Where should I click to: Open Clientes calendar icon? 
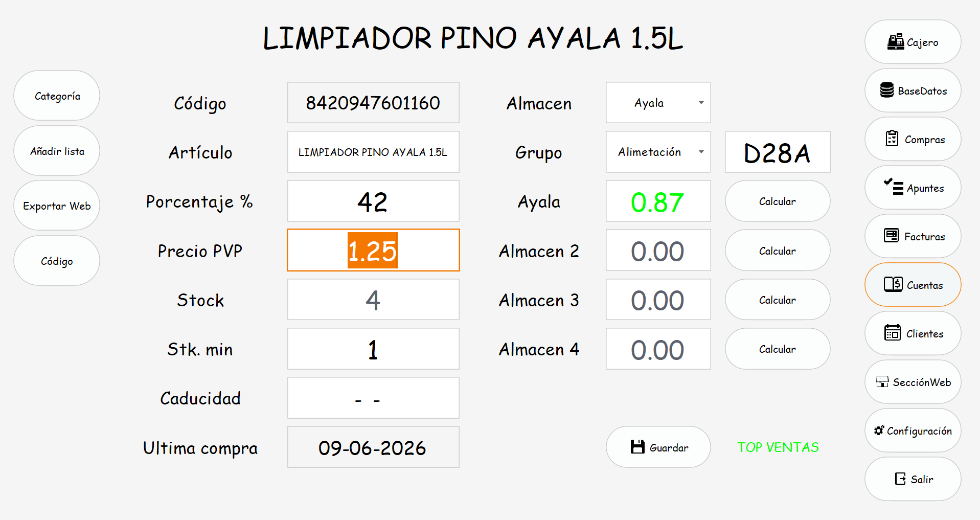point(893,333)
